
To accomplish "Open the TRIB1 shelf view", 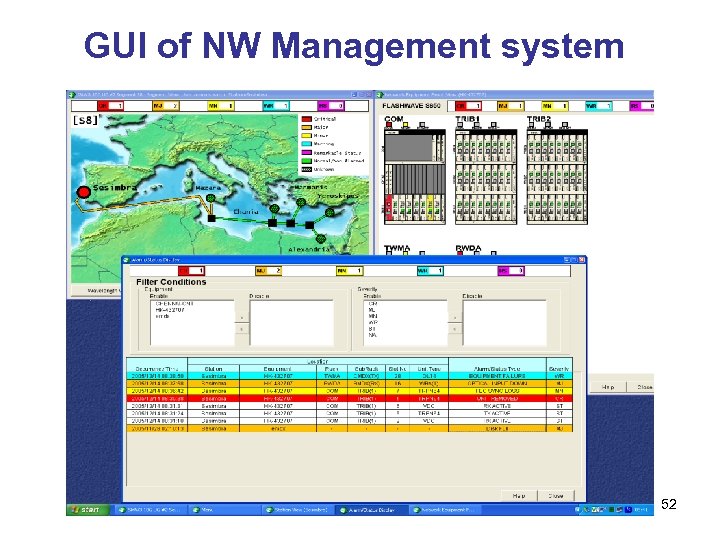I will 486,177.
